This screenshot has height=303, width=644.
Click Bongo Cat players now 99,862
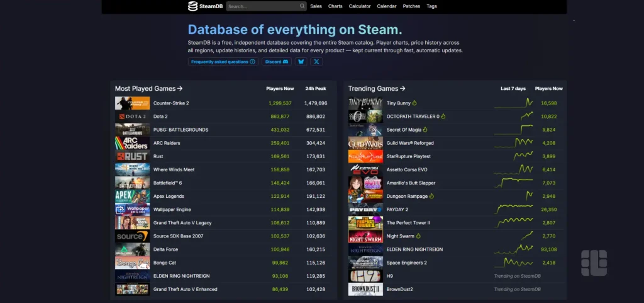(x=280, y=263)
